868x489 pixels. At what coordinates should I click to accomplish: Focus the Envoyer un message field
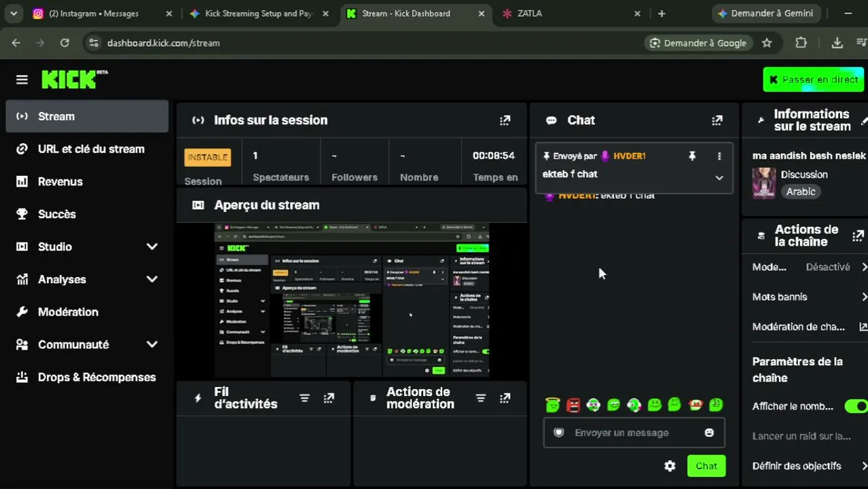(x=634, y=433)
